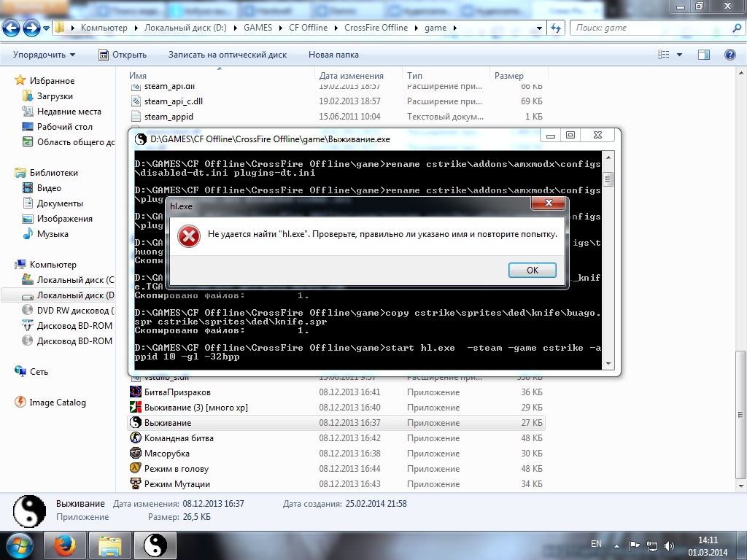Click the Back navigation arrow in Explorer
Screen dimensions: 747x560
12,28
